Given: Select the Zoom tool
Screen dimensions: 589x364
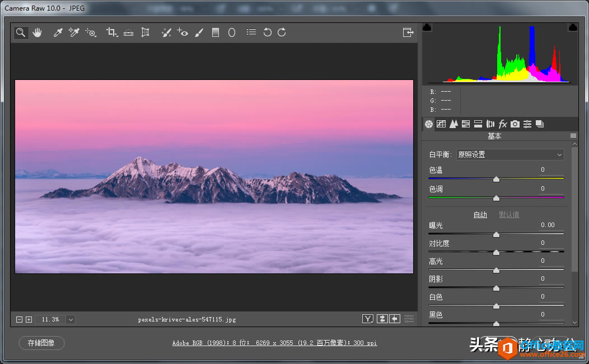Looking at the screenshot, I should [x=21, y=32].
